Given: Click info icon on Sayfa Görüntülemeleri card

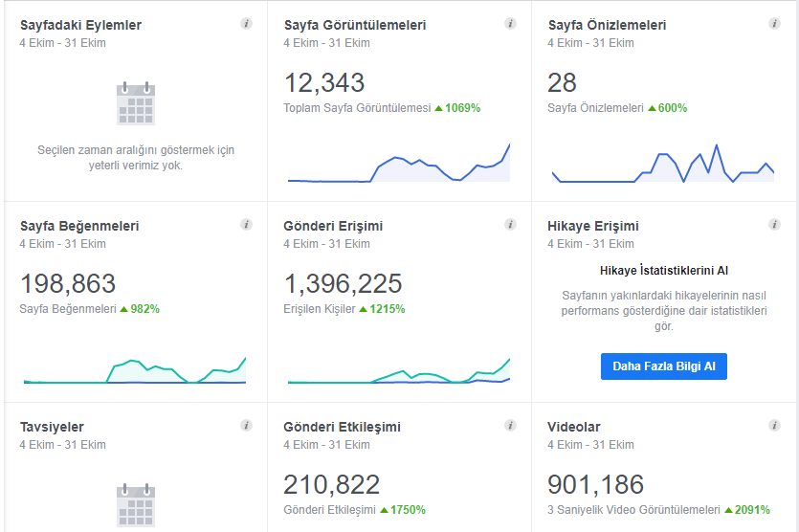Looking at the screenshot, I should point(510,23).
